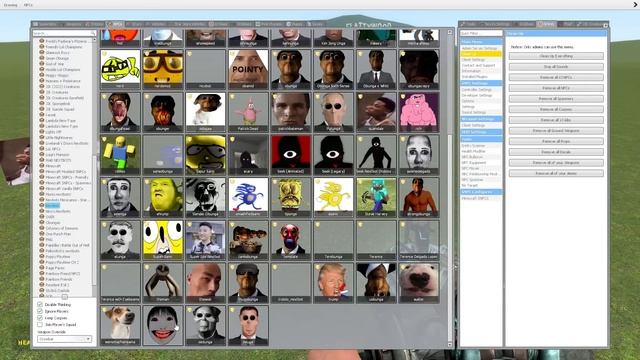The image size is (640, 360).
Task: Click Remove all Decals button
Action: pyautogui.click(x=556, y=152)
